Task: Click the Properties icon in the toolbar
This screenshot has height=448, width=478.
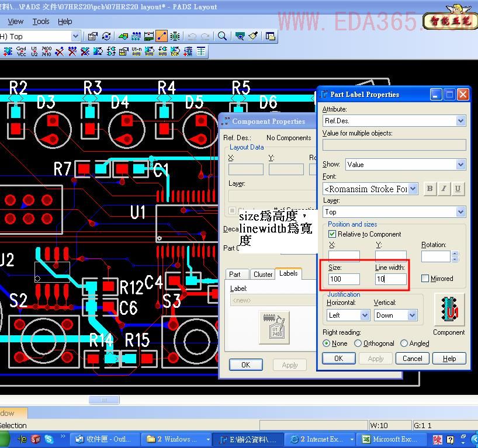Action: 92,36
